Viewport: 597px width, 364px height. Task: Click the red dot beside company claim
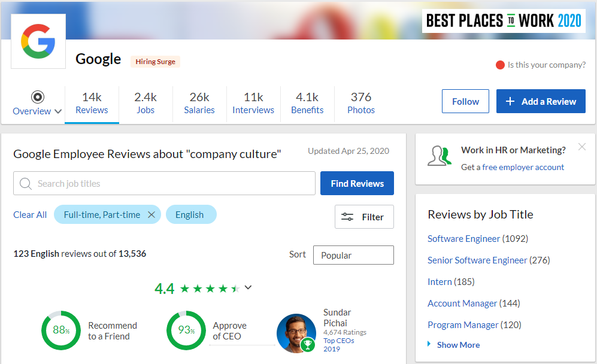500,65
